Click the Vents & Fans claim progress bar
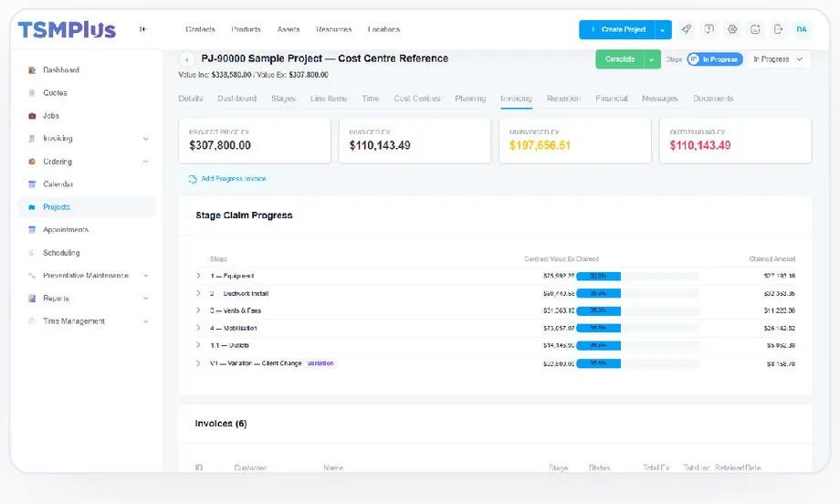 (637, 311)
